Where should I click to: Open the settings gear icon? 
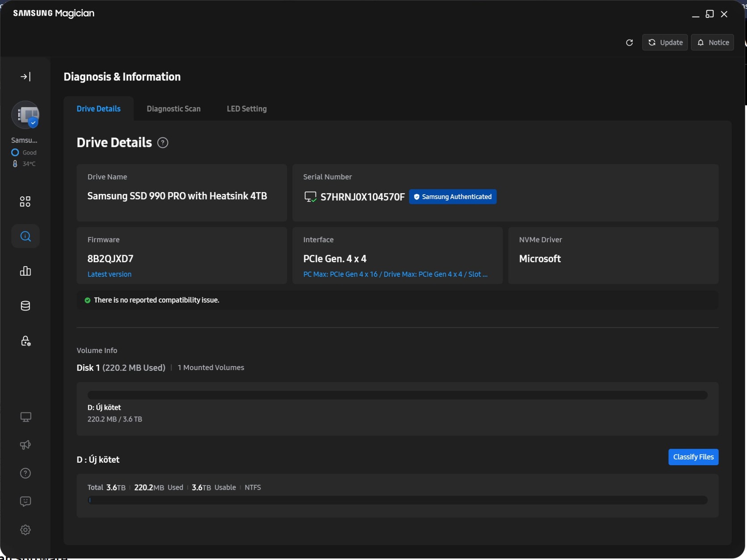[x=25, y=530]
